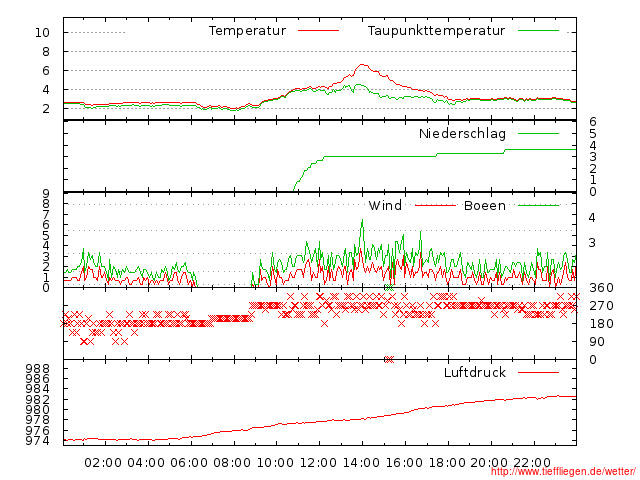Click the red Wind legend line
The height and width of the screenshot is (480, 640).
tap(435, 205)
